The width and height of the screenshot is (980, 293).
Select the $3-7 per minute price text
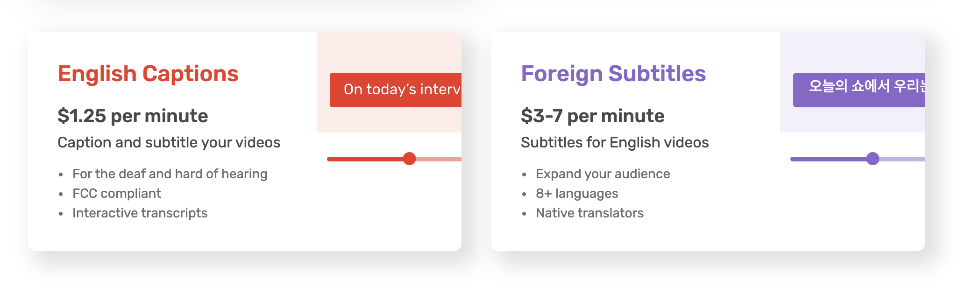592,116
